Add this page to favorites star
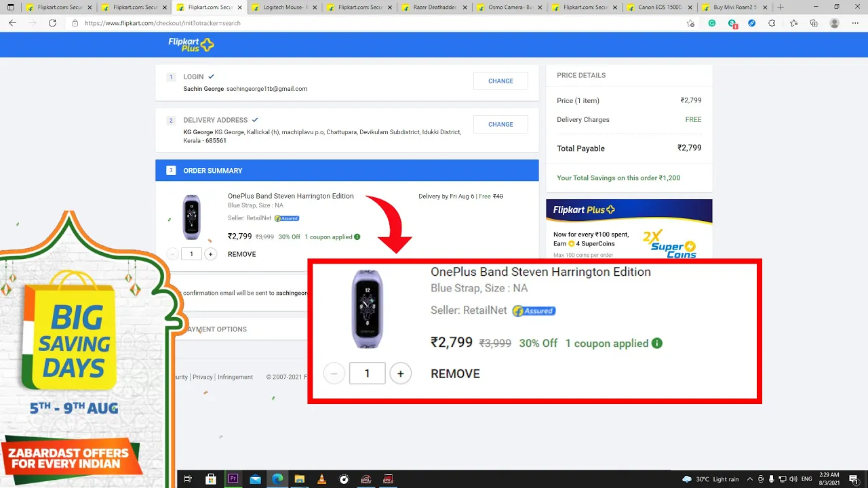 pyautogui.click(x=690, y=23)
